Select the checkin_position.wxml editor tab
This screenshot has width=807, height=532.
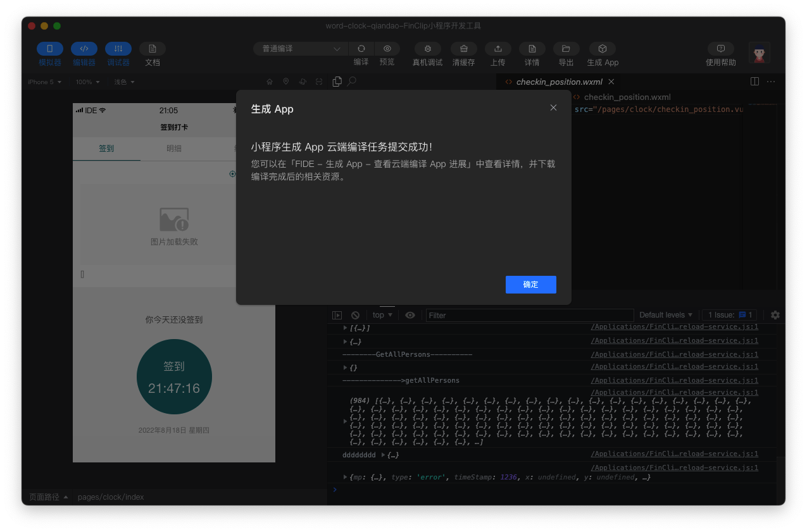click(x=559, y=82)
